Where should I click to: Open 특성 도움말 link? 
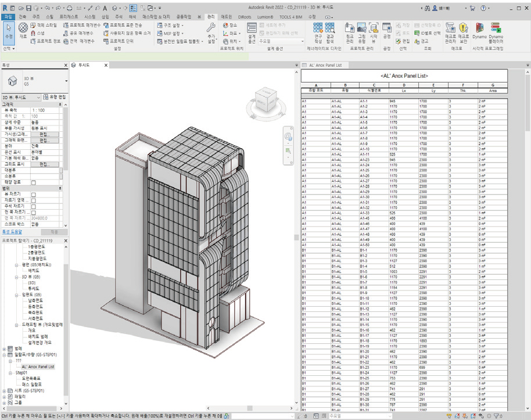12,232
